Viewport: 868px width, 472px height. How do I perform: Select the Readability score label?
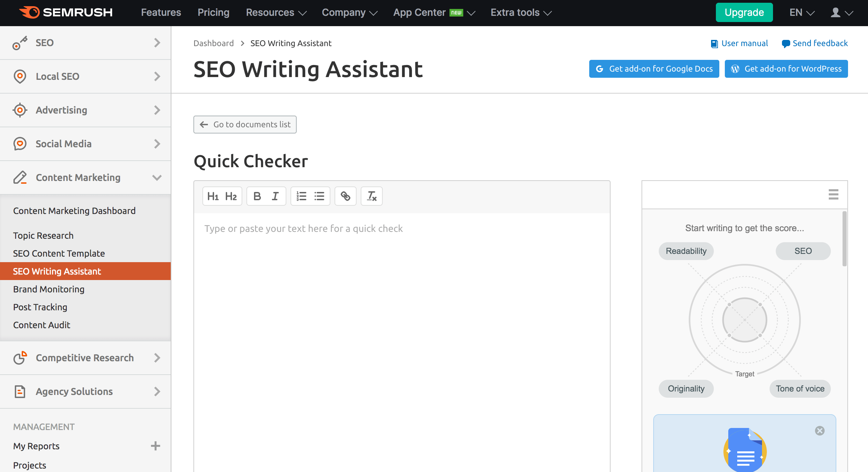[x=686, y=251]
